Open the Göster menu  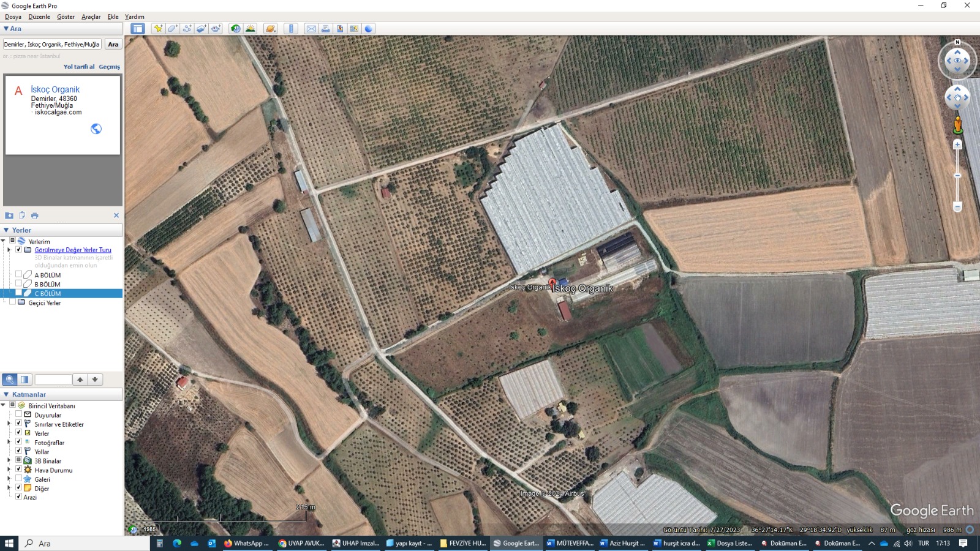click(66, 17)
